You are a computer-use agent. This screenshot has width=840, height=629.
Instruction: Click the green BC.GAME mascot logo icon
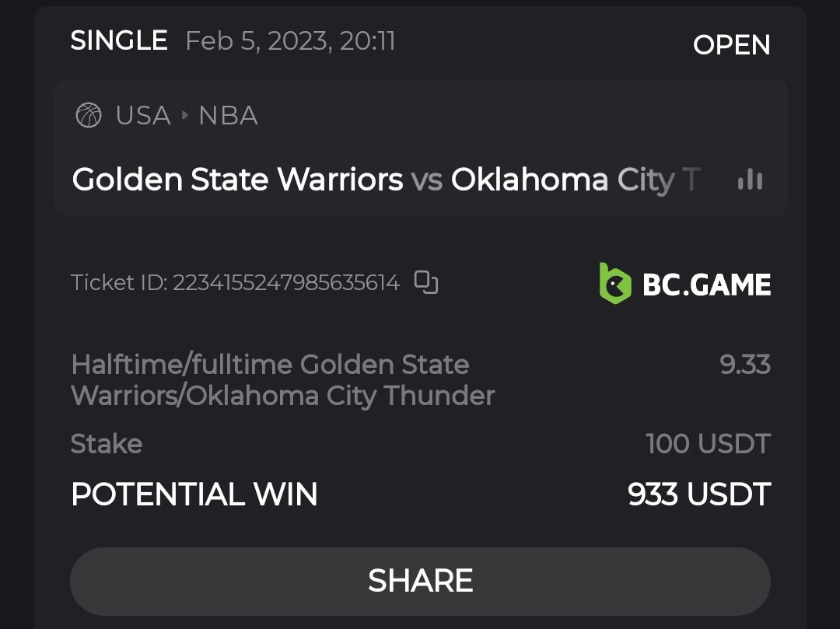coord(614,283)
